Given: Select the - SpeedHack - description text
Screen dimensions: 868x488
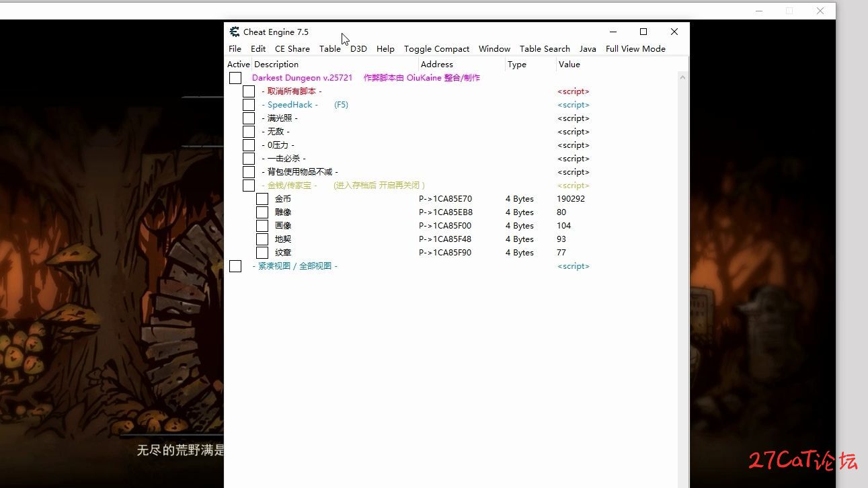Looking at the screenshot, I should [x=290, y=105].
